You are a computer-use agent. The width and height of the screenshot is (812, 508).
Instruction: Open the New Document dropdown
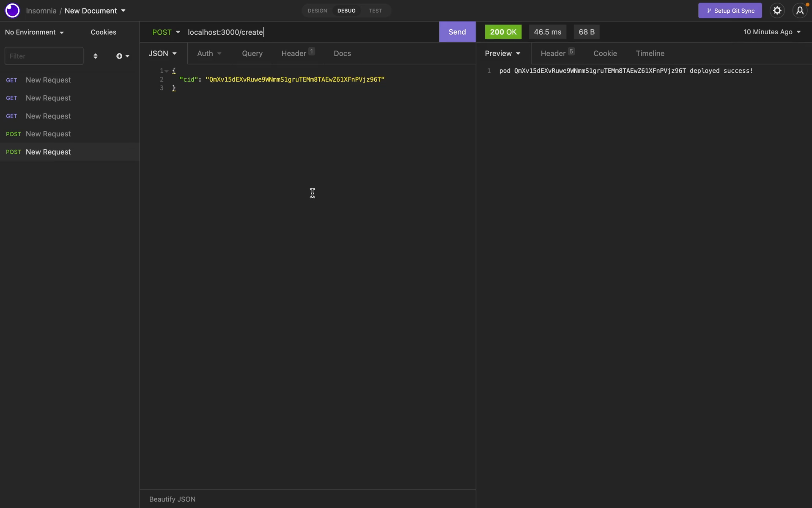click(95, 11)
